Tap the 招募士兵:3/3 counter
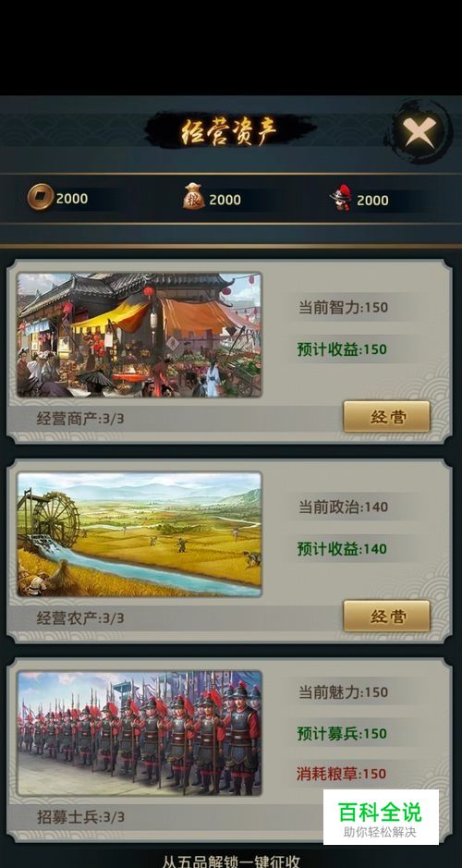 80,817
